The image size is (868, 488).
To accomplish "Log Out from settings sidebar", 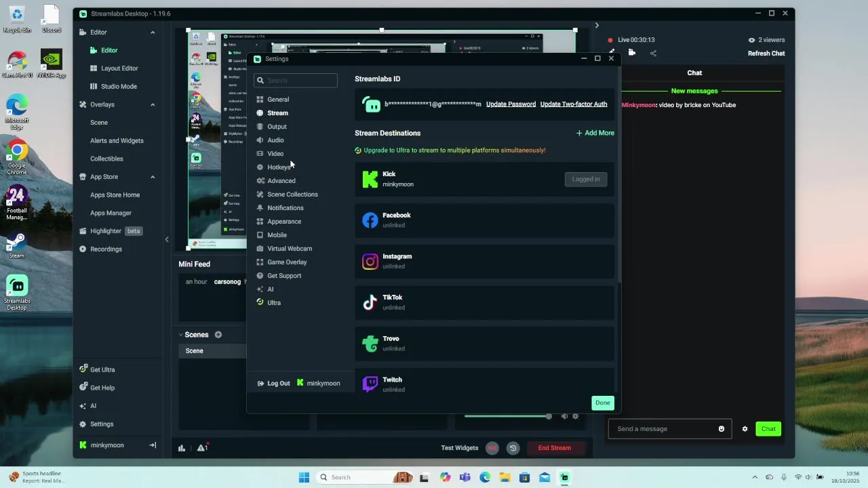I will [274, 384].
